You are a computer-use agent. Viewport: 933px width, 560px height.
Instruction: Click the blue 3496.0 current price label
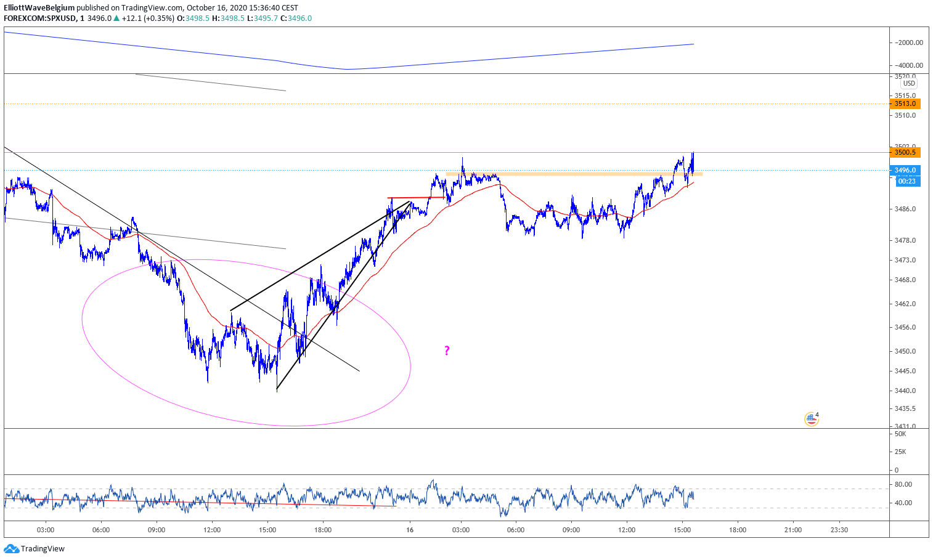point(905,170)
